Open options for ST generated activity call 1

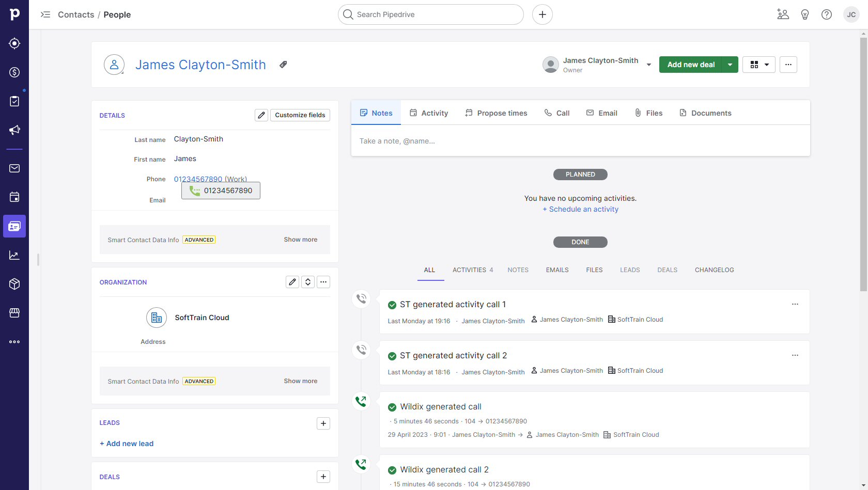(x=795, y=304)
